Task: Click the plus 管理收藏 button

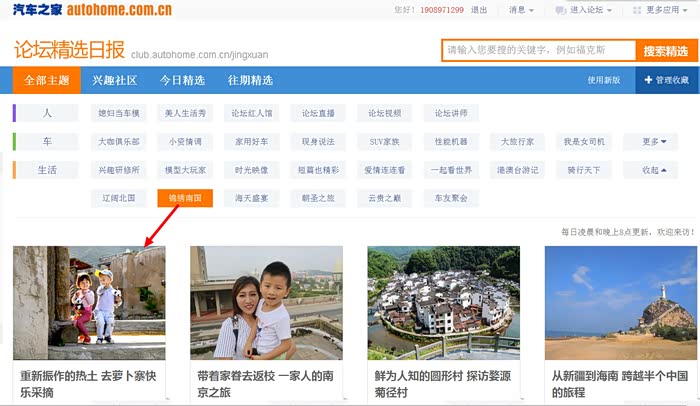Action: click(667, 80)
